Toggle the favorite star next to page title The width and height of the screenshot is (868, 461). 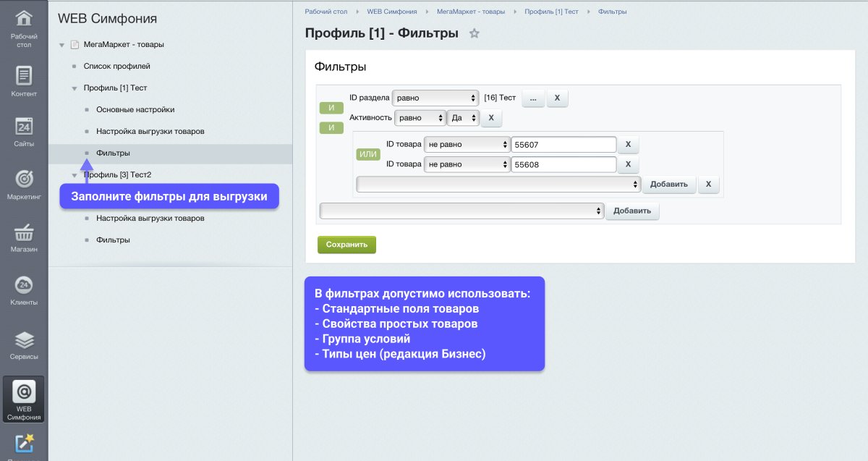tap(476, 33)
